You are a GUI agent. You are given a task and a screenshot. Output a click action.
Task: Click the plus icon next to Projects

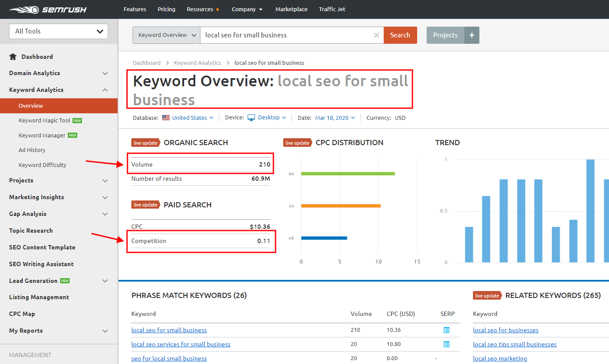pos(472,35)
